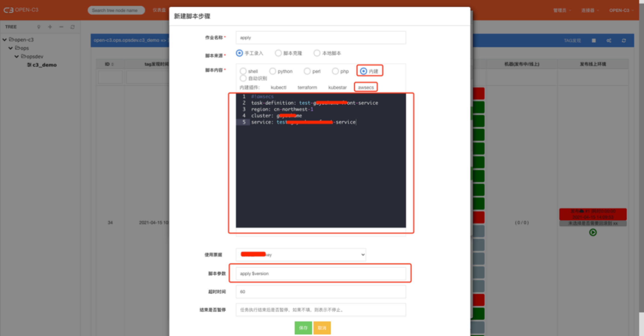Select the shell script type radio
This screenshot has width=644, height=336.
[x=243, y=71]
